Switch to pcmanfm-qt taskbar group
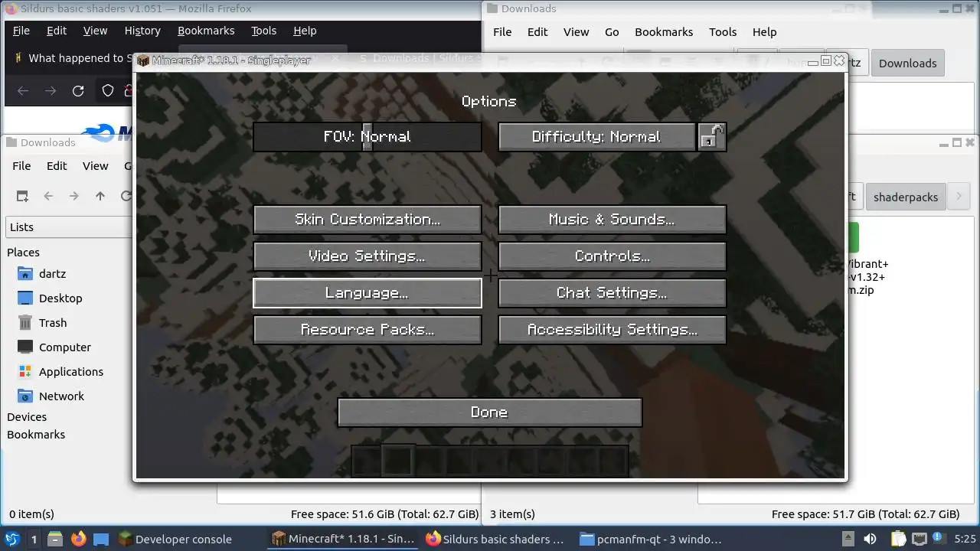The image size is (980, 551). (x=652, y=539)
